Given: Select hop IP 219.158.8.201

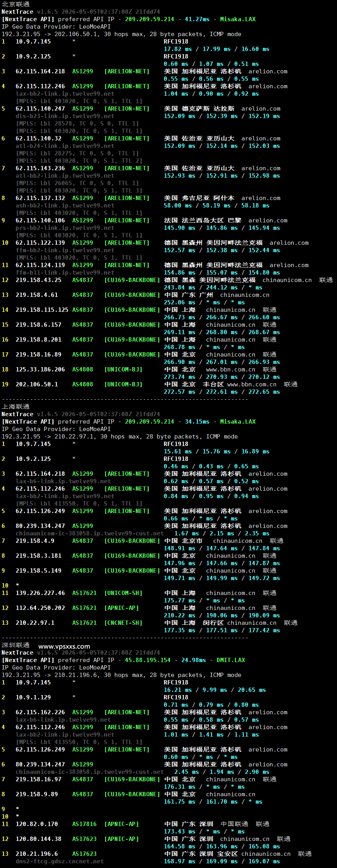Looking at the screenshot, I should point(38,339).
